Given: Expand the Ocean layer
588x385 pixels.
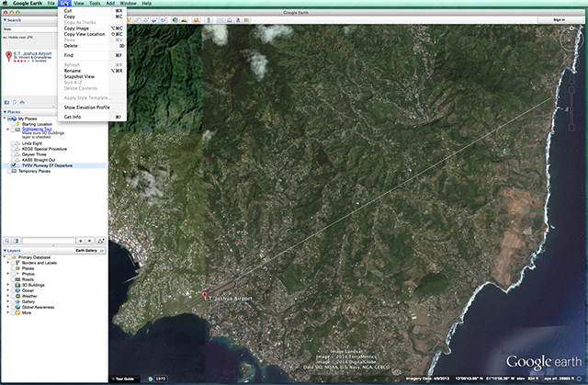Looking at the screenshot, I should coord(8,290).
